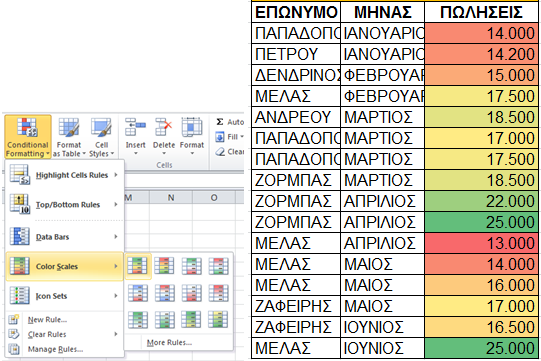Open Clear Rules submenu

[65, 334]
